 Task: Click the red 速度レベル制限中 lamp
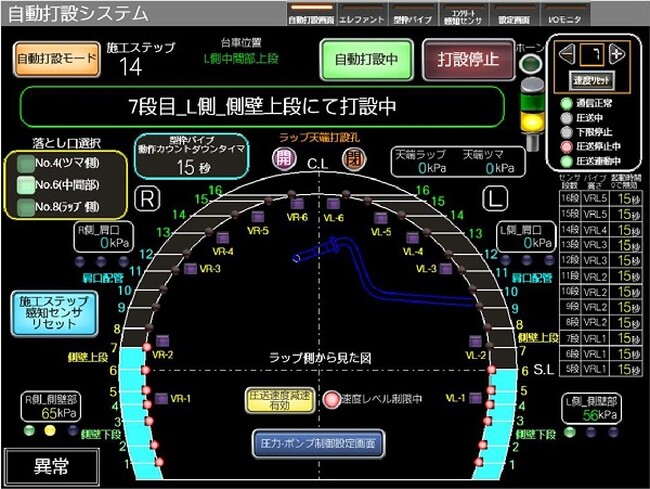pos(331,399)
